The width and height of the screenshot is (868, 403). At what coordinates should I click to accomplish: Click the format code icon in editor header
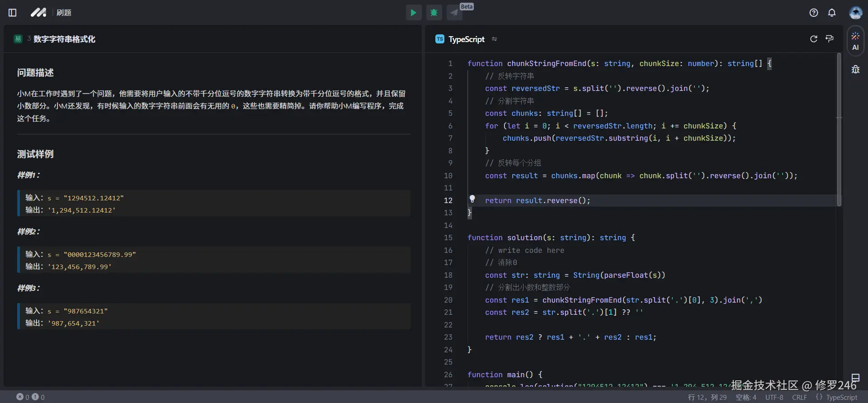[830, 39]
